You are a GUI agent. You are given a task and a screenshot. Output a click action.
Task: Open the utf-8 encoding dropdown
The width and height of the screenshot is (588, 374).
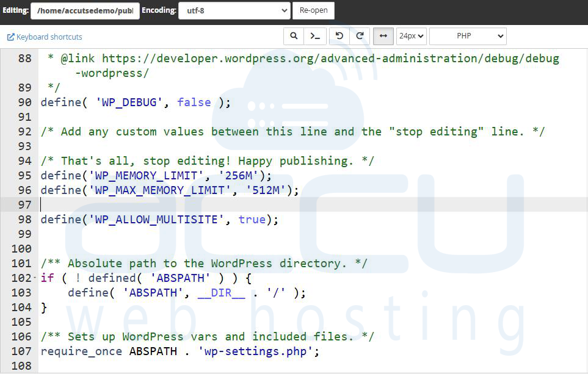click(x=234, y=10)
